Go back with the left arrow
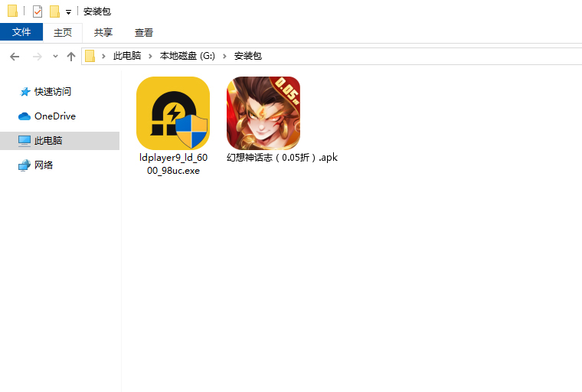582x392 pixels. pos(15,57)
